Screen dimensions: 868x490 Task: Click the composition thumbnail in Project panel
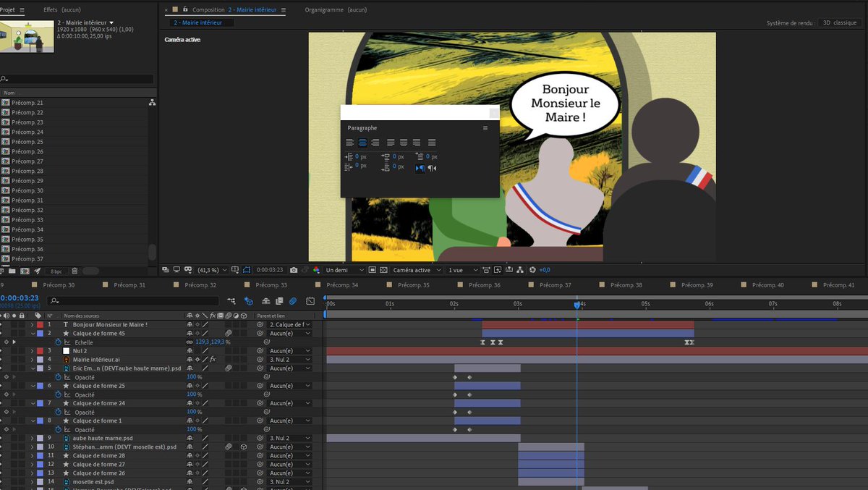click(27, 36)
